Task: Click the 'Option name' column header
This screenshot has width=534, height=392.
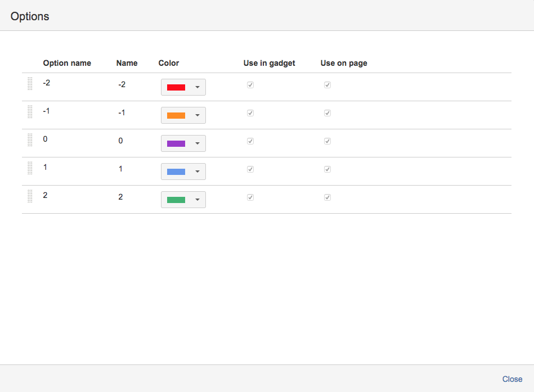Action: point(67,63)
